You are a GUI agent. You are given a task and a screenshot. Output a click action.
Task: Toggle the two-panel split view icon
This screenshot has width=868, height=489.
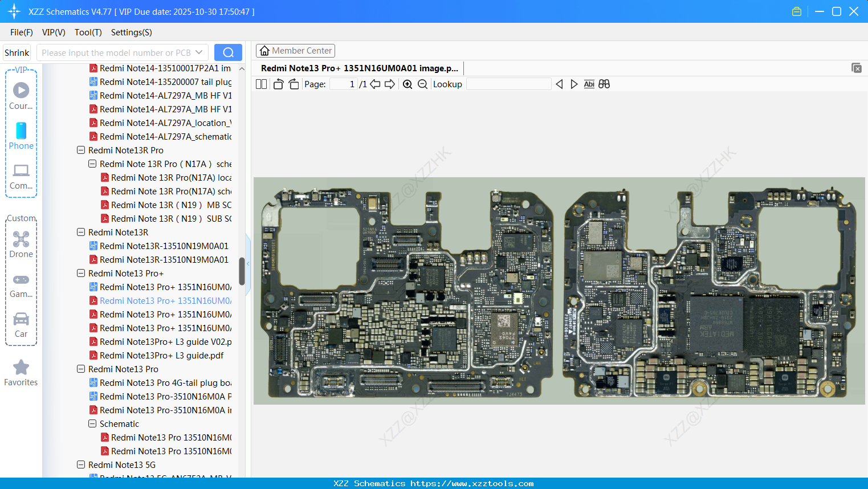(x=262, y=84)
